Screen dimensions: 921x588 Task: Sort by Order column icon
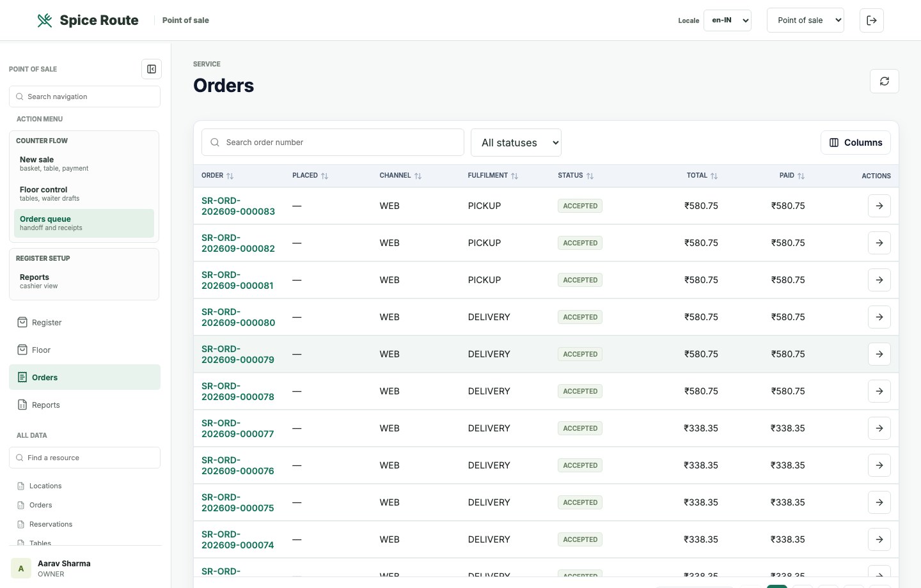click(x=230, y=176)
